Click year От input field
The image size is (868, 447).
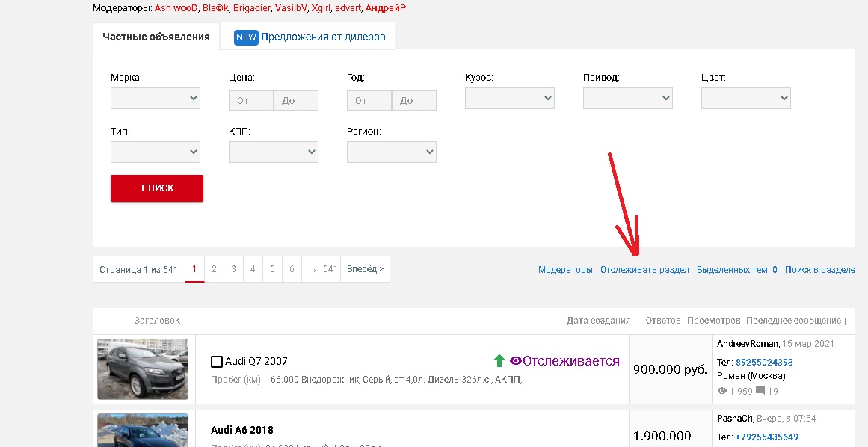tap(369, 101)
